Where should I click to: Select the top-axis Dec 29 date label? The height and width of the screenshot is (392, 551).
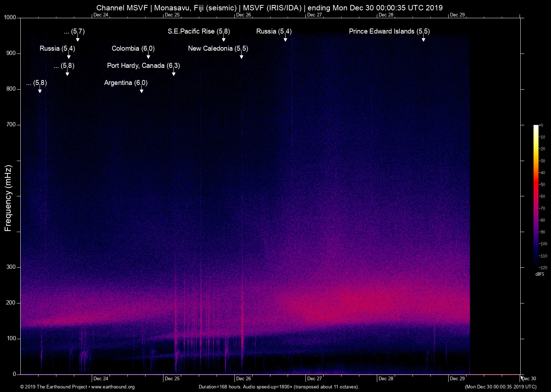tap(457, 15)
